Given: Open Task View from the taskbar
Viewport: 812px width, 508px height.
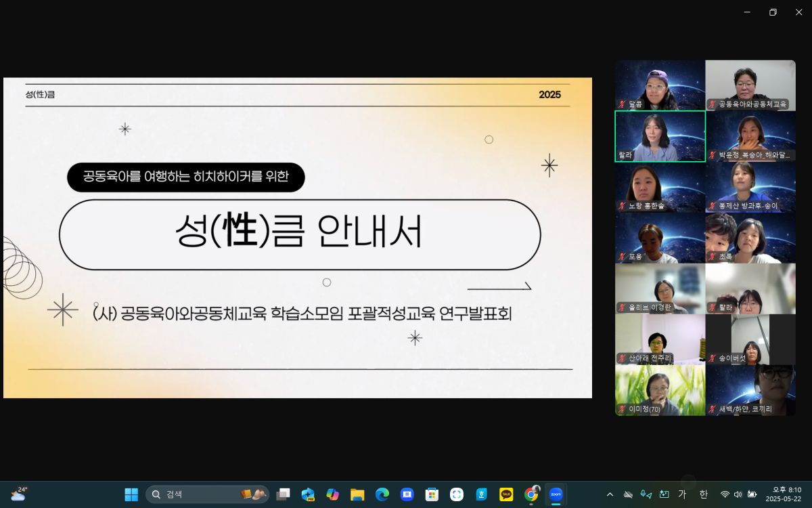Looking at the screenshot, I should coord(283,494).
